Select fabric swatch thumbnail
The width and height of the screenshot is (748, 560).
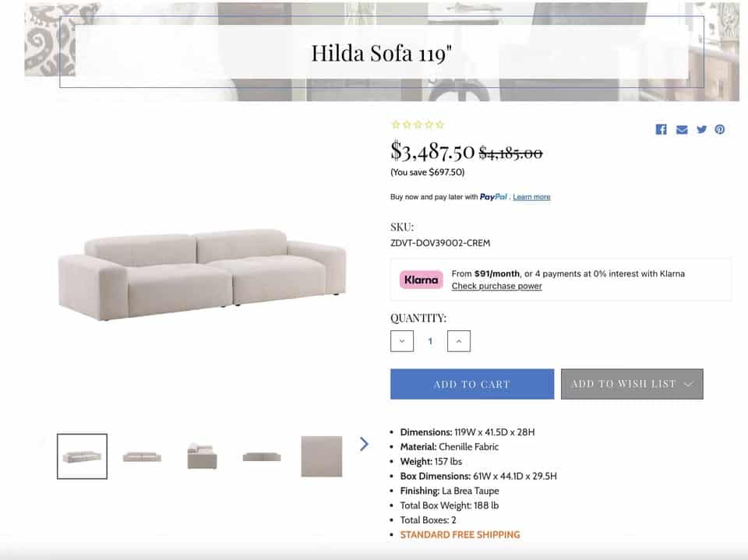coord(322,456)
